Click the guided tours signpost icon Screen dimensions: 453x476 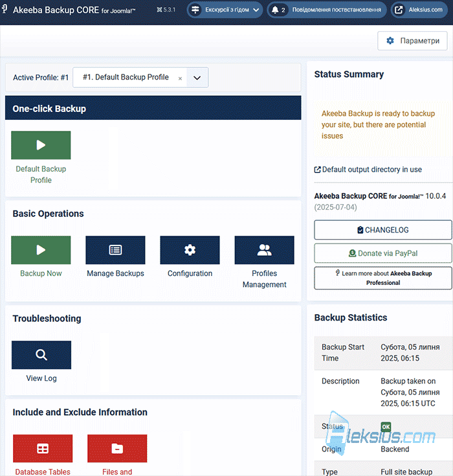[195, 10]
